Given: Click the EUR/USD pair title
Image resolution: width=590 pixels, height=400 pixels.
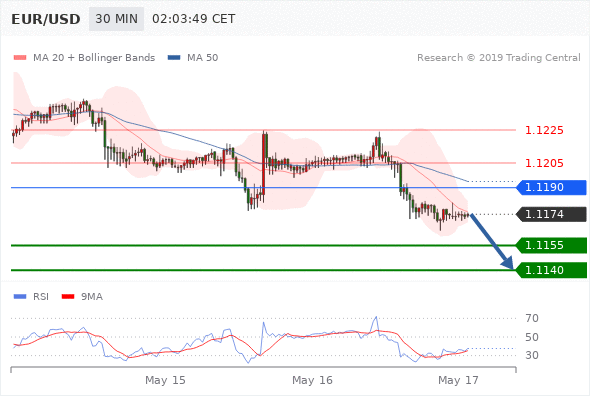Looking at the screenshot, I should [46, 19].
